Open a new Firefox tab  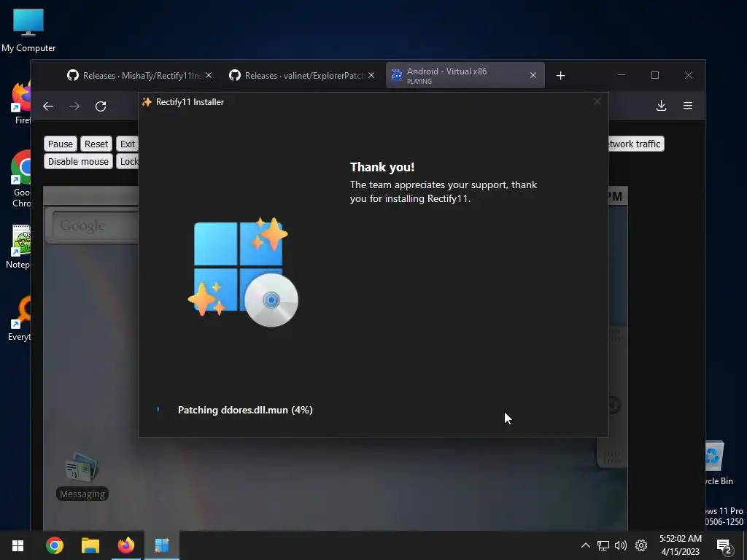(561, 76)
